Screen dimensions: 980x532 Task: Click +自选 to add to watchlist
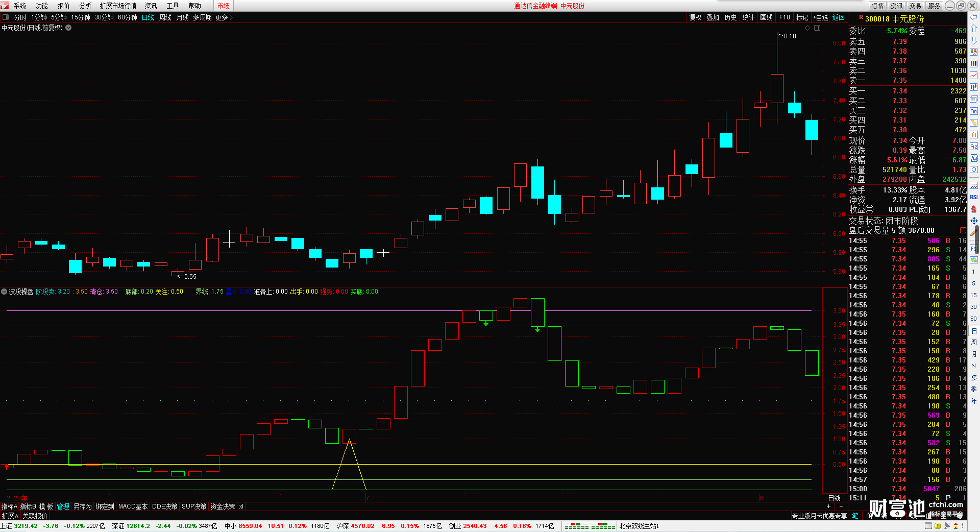[820, 17]
